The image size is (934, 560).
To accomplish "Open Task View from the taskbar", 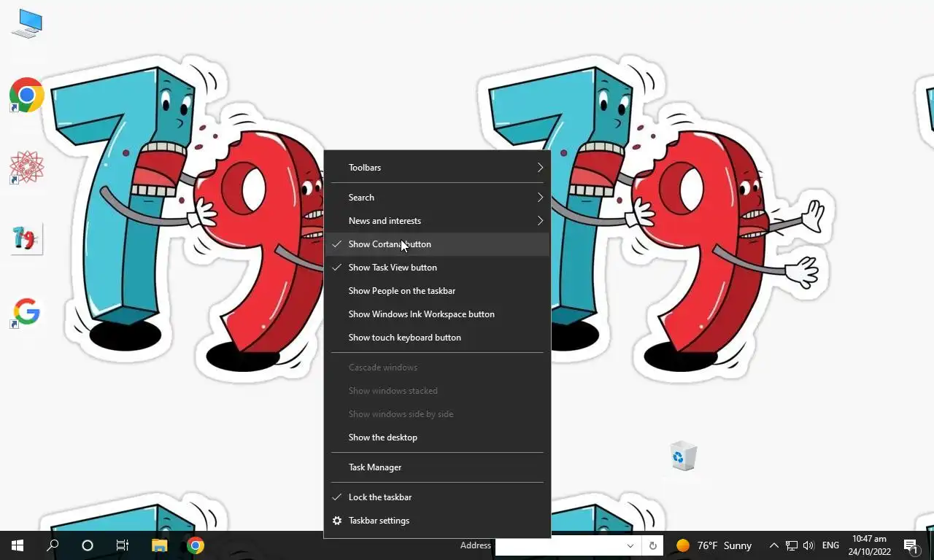I will (123, 545).
